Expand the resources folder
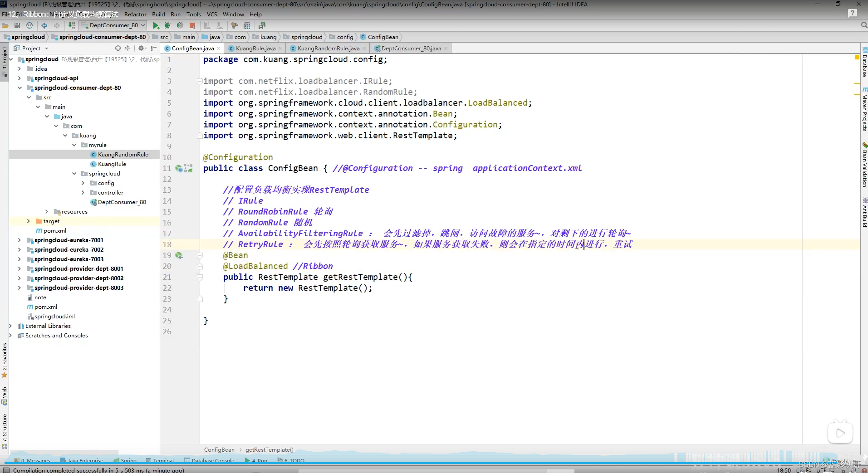Image resolution: width=868 pixels, height=473 pixels. [47, 212]
